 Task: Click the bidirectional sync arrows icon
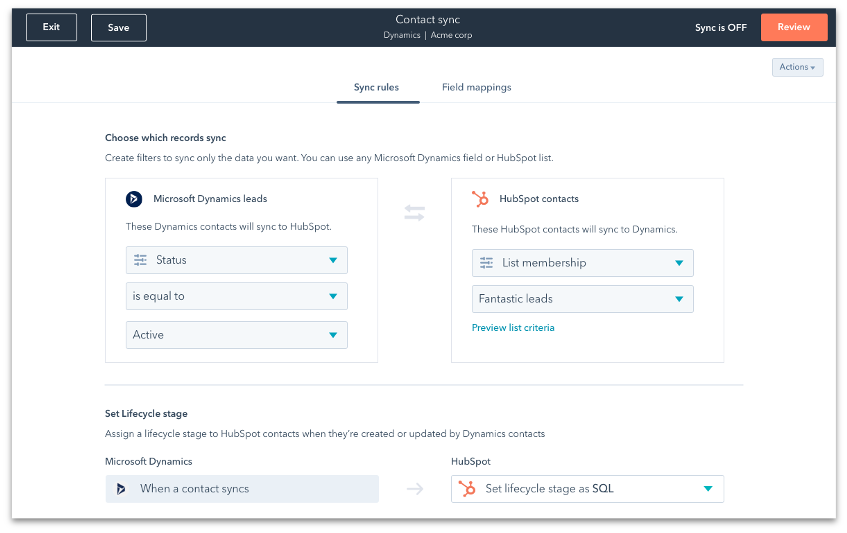point(414,213)
